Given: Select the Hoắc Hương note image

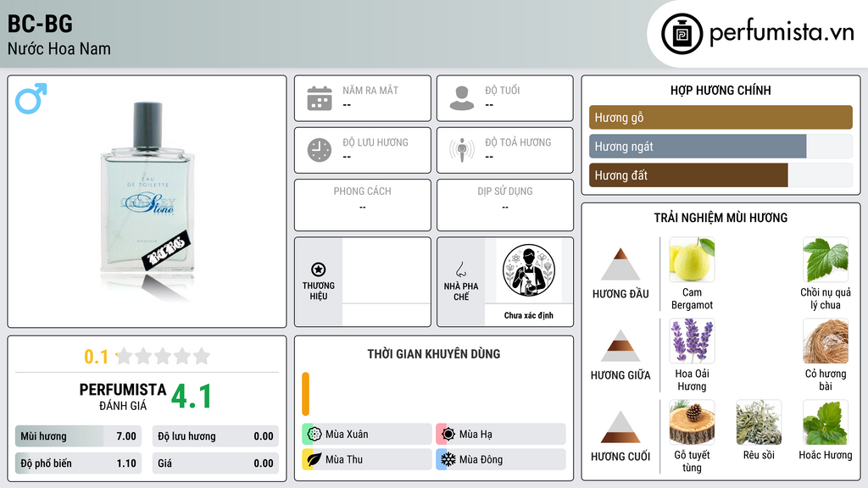Looking at the screenshot, I should coord(826,423).
